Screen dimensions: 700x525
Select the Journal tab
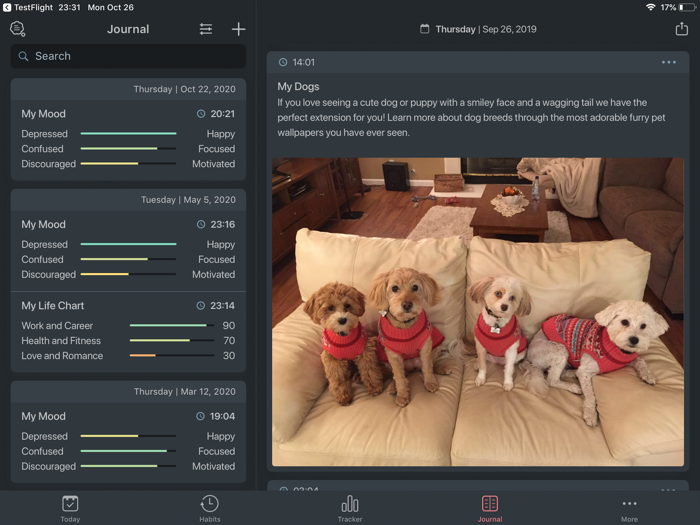(490, 508)
